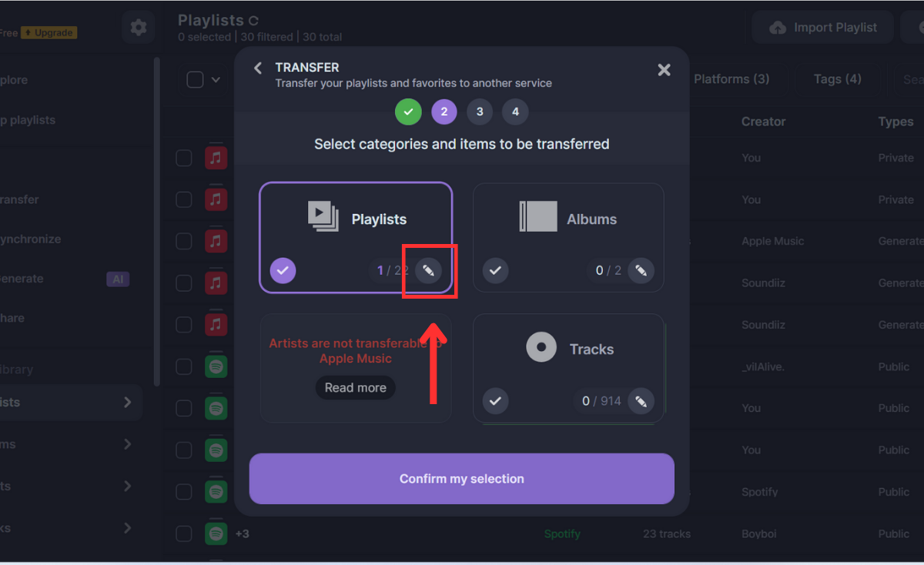Click Confirm my selection button

(461, 479)
